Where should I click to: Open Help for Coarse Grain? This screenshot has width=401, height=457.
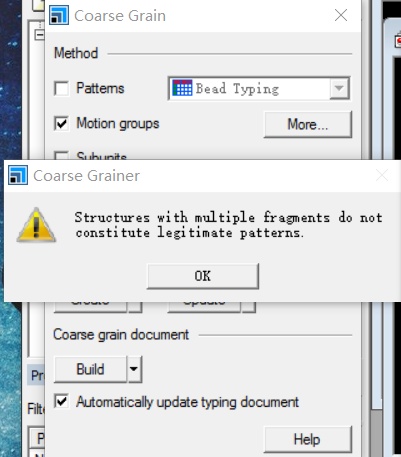click(308, 439)
